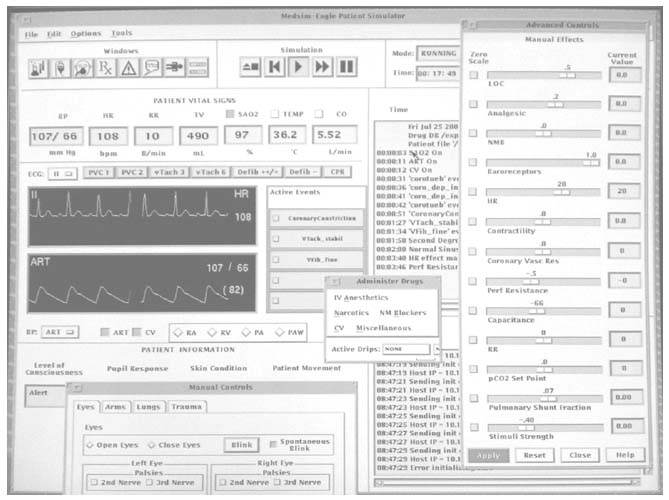Check the Zero Scale box for Analgesic
The width and height of the screenshot is (669, 500).
point(473,104)
